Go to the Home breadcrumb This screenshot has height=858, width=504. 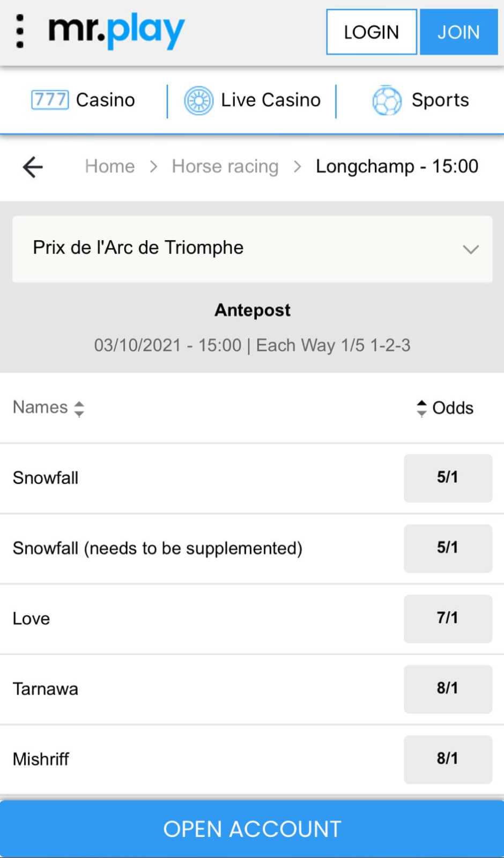click(x=110, y=166)
